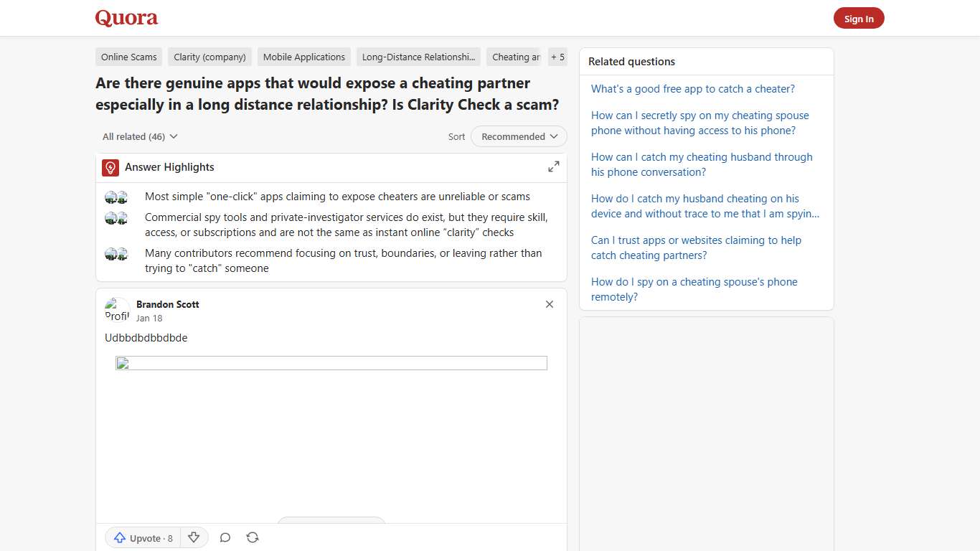Screen dimensions: 980x551
Task: Repost Brandon Scott's answer
Action: coord(252,537)
